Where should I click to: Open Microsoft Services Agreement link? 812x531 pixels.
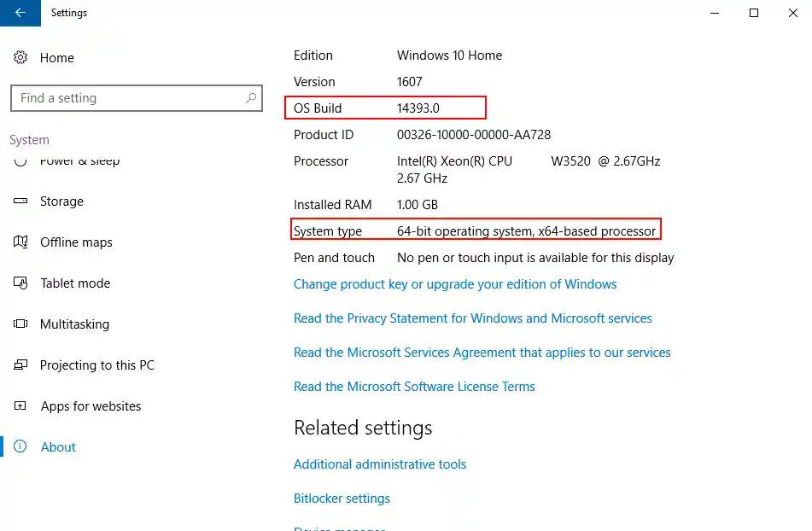point(482,353)
